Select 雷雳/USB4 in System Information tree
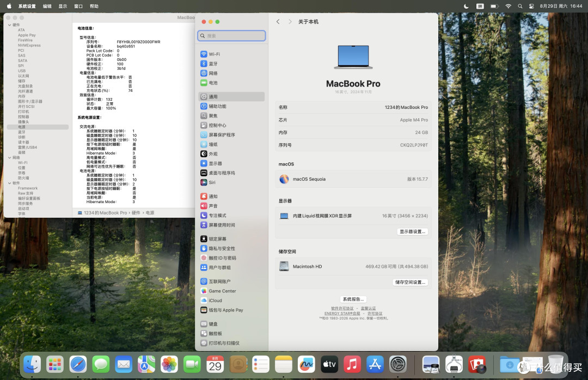The width and height of the screenshot is (588, 380). (27, 148)
